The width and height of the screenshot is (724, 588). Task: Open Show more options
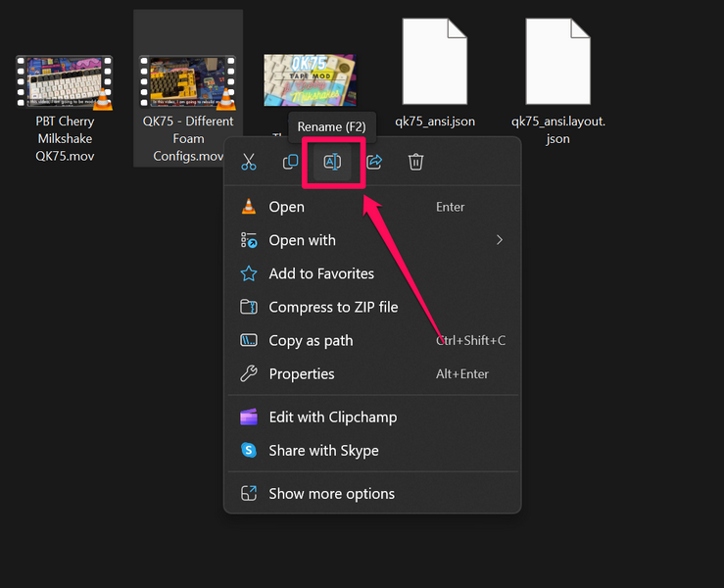pos(331,494)
